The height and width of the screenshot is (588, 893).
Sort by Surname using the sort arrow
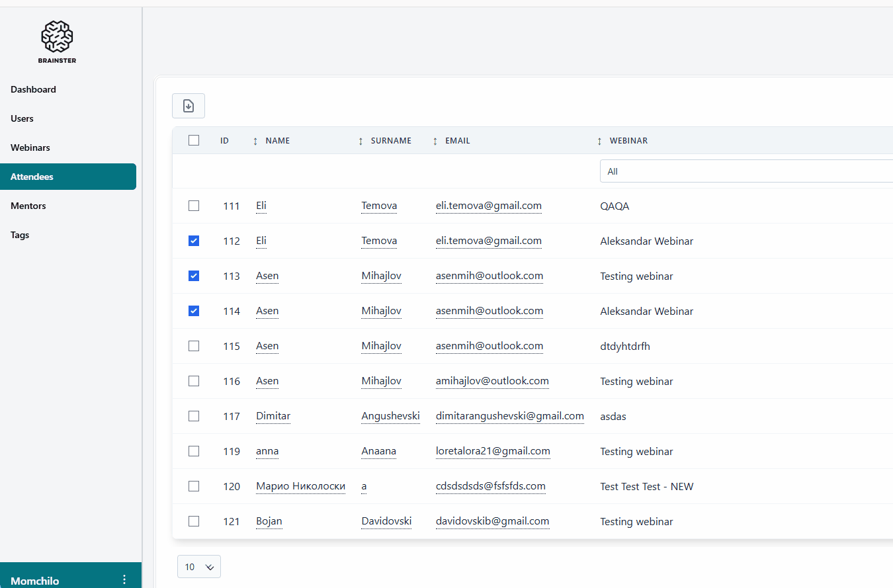click(361, 141)
